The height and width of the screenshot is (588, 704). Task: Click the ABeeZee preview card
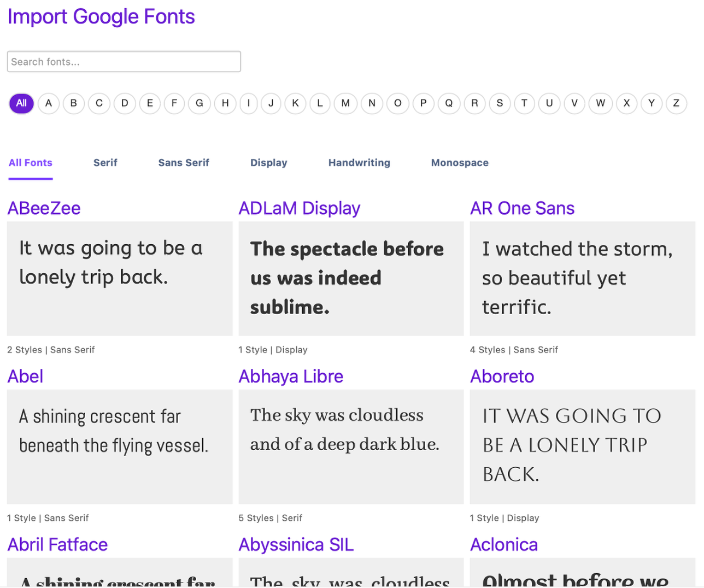[x=120, y=279]
